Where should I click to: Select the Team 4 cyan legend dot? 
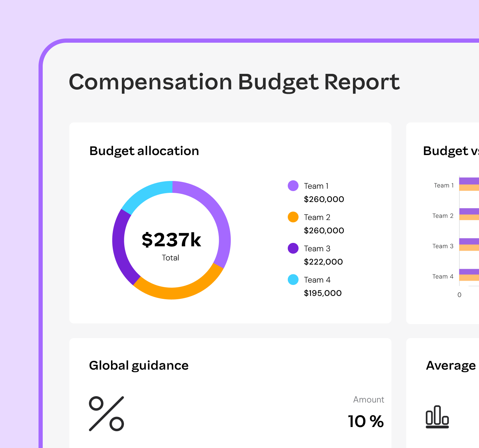coord(293,280)
